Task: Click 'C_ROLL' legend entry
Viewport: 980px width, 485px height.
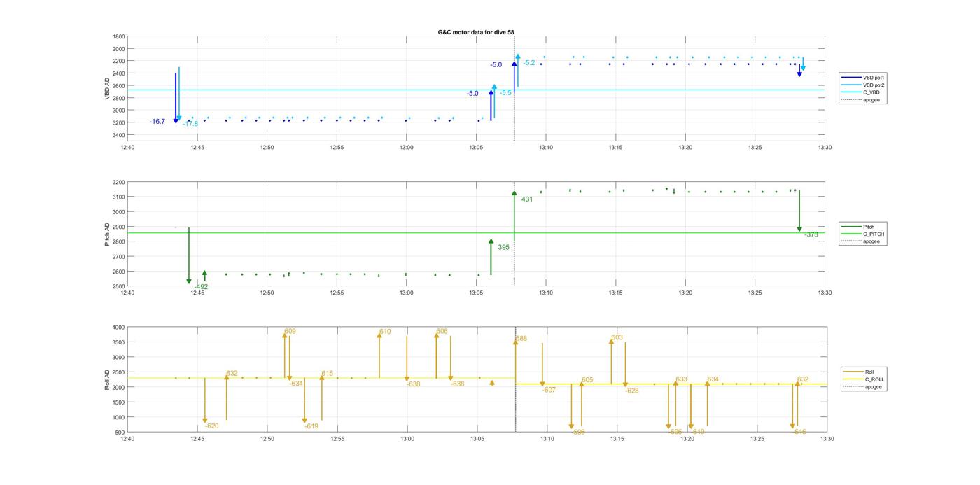Action: (874, 379)
